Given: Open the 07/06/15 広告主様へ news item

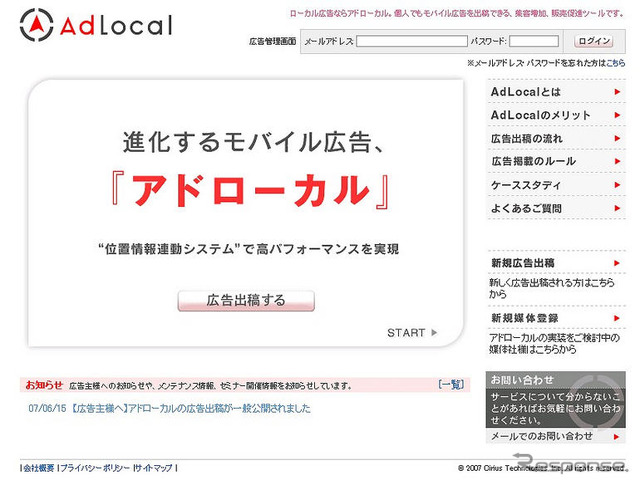Looking at the screenshot, I should (x=169, y=408).
